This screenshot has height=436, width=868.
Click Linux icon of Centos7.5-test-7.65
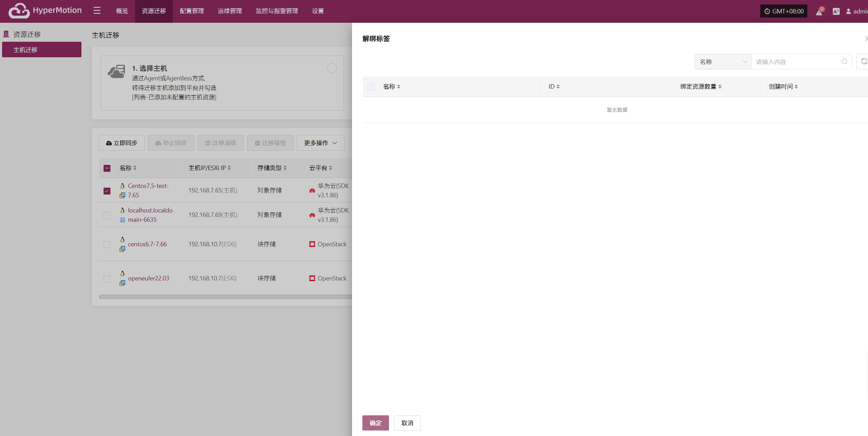[x=122, y=186]
